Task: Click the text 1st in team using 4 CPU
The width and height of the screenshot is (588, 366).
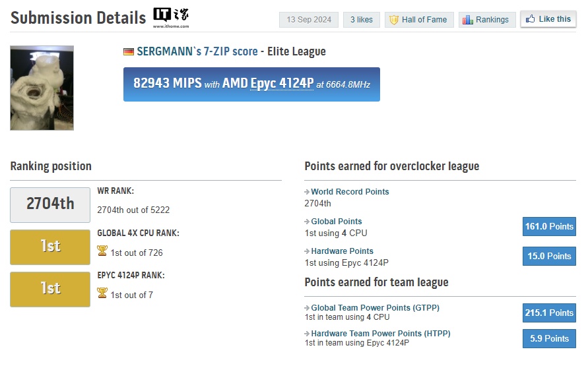Action: [x=347, y=317]
